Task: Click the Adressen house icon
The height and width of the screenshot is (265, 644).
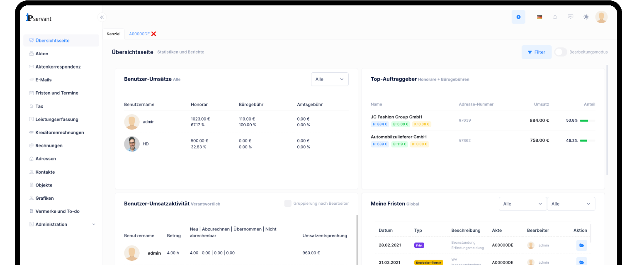Action: (32, 159)
